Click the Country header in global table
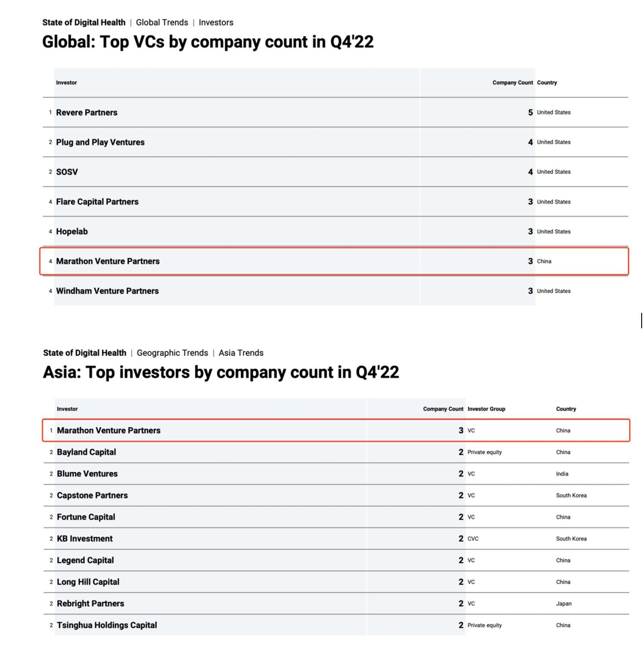This screenshot has height=672, width=643. [x=547, y=83]
